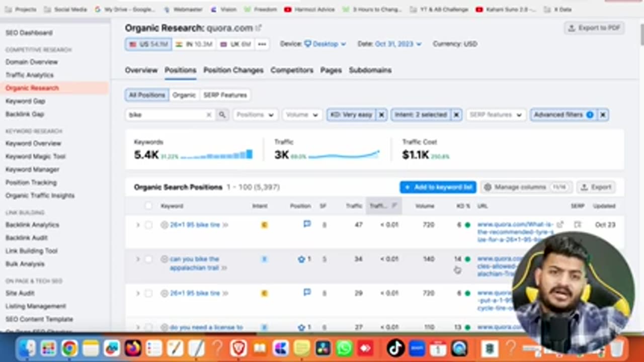The image size is (644, 362).
Task: Open Finder from the dock
Action: pos(27,348)
